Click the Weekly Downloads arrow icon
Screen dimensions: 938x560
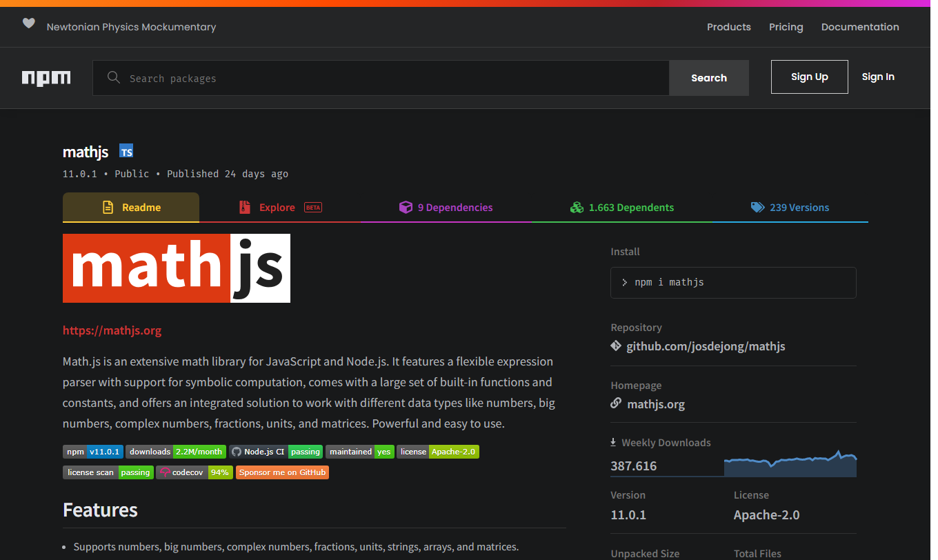613,442
